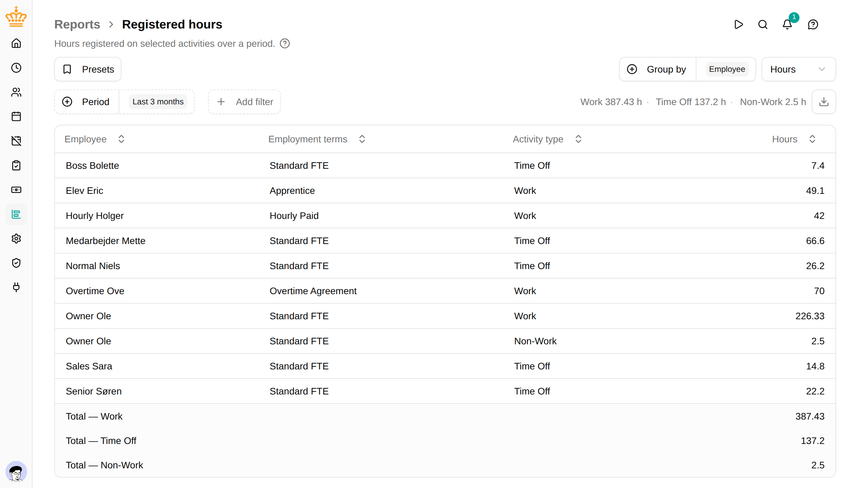Open the Presets button
This screenshot has height=488, width=868.
[x=88, y=69]
